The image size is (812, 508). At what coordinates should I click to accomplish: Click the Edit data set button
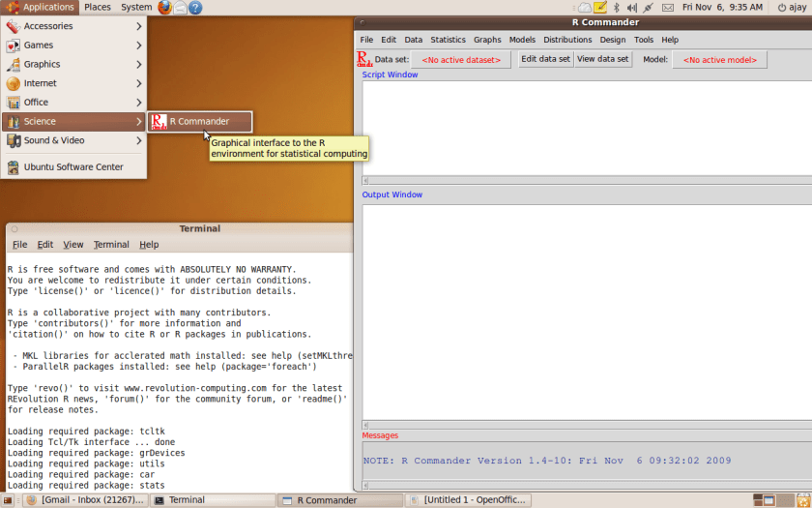[x=546, y=59]
